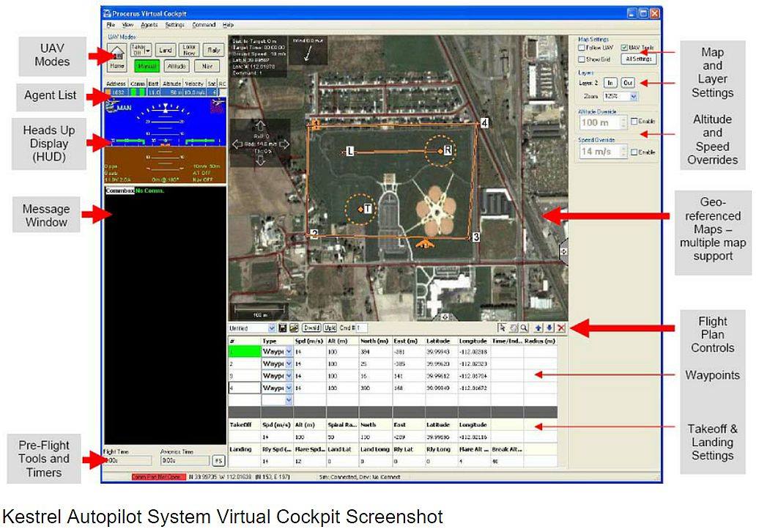Open waypoint 3 Type dropdown
Image resolution: width=759 pixels, height=532 pixels.
289,376
